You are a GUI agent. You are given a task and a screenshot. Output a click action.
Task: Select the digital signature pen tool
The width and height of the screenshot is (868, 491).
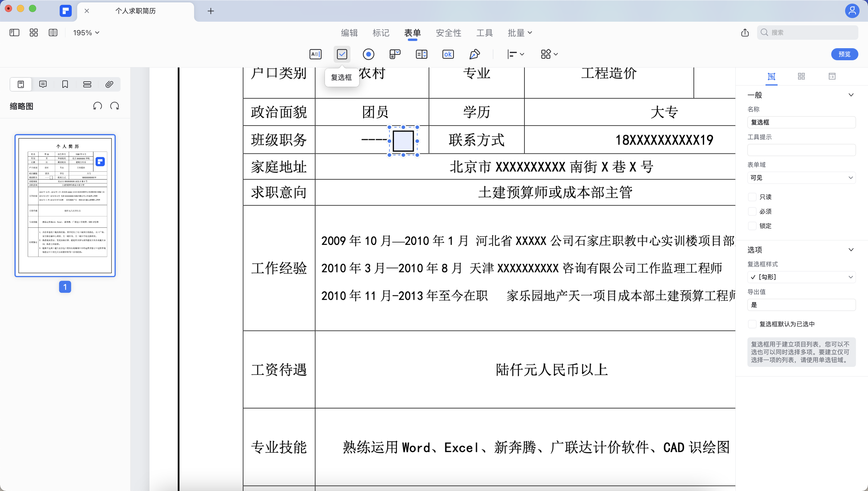pyautogui.click(x=475, y=54)
